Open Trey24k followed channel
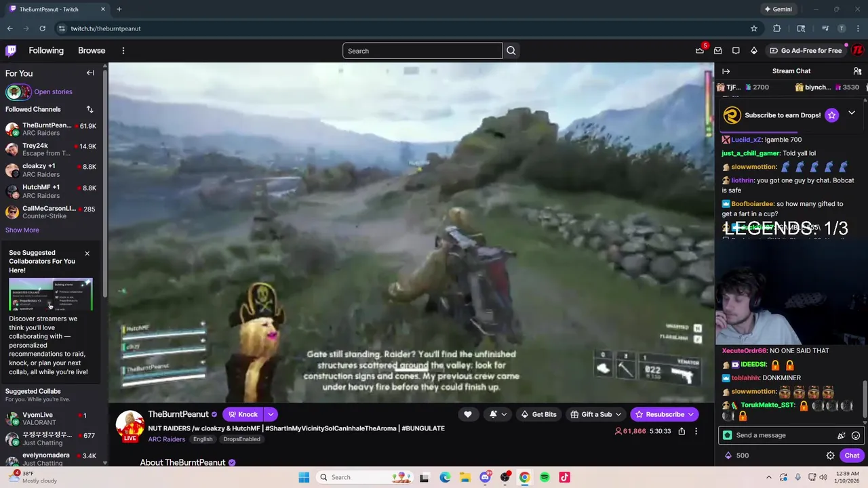This screenshot has width=868, height=488. [51, 149]
